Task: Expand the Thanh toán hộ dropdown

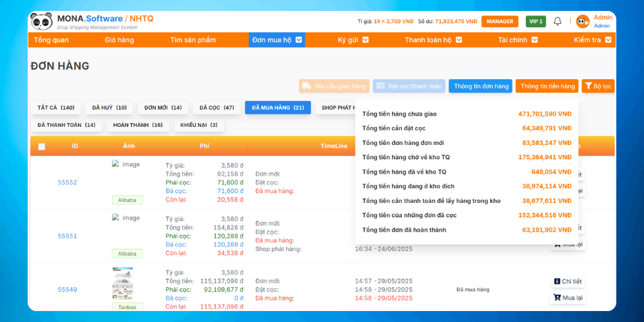Action: [458, 40]
